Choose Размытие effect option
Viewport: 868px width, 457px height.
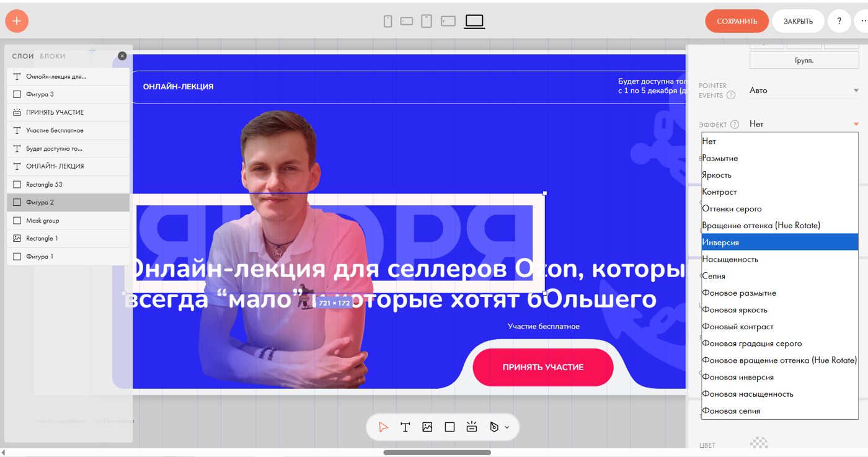tap(780, 158)
